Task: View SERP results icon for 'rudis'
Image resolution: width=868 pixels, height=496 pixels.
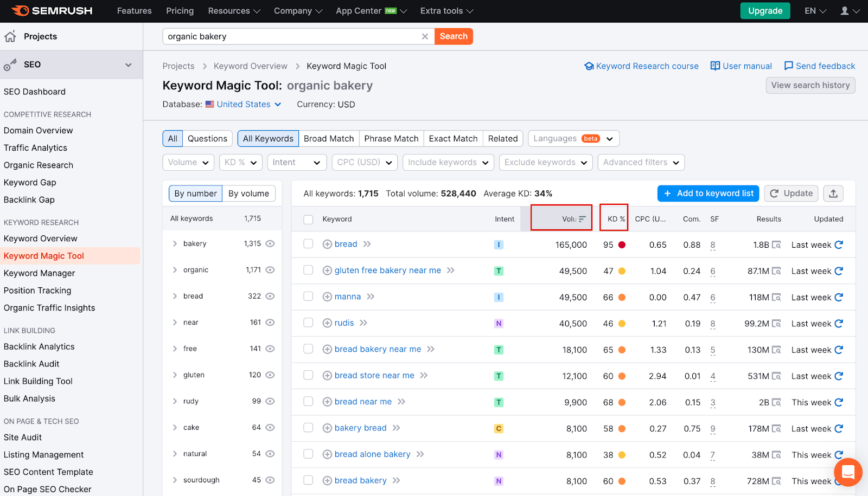Action: point(776,324)
